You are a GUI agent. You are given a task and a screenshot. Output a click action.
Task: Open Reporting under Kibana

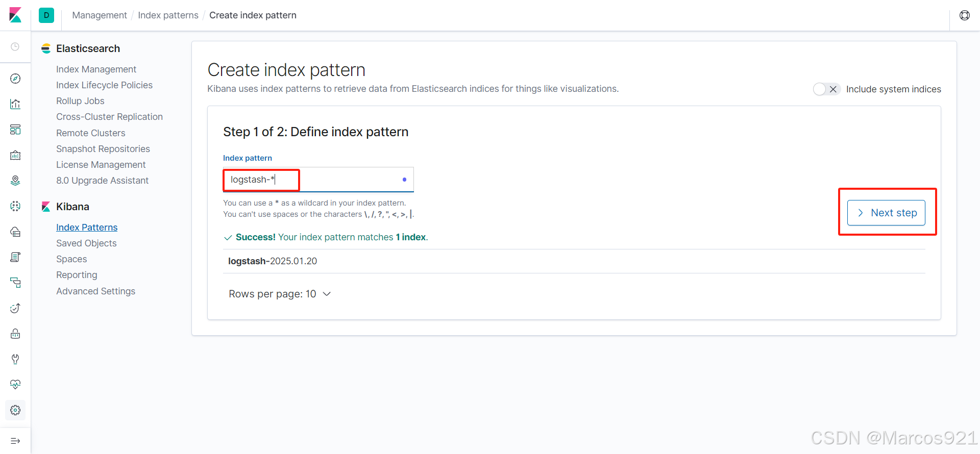(77, 275)
